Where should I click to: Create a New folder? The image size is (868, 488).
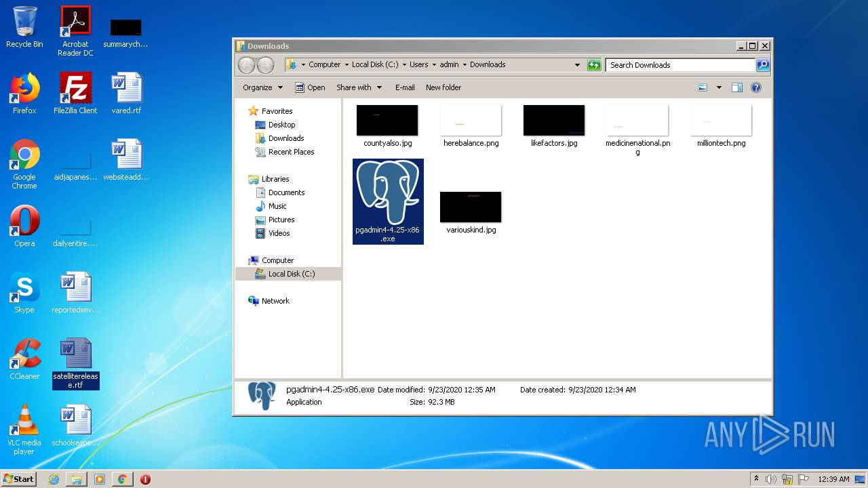(x=443, y=87)
